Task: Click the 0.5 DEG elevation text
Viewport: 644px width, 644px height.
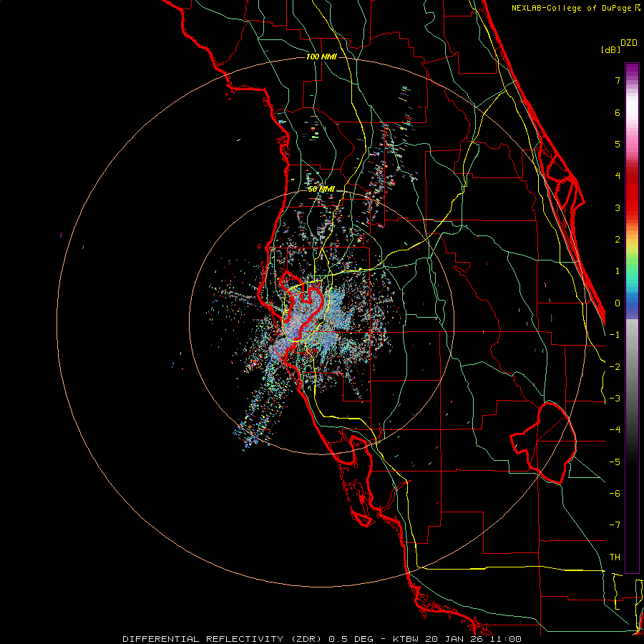Action: (351, 639)
